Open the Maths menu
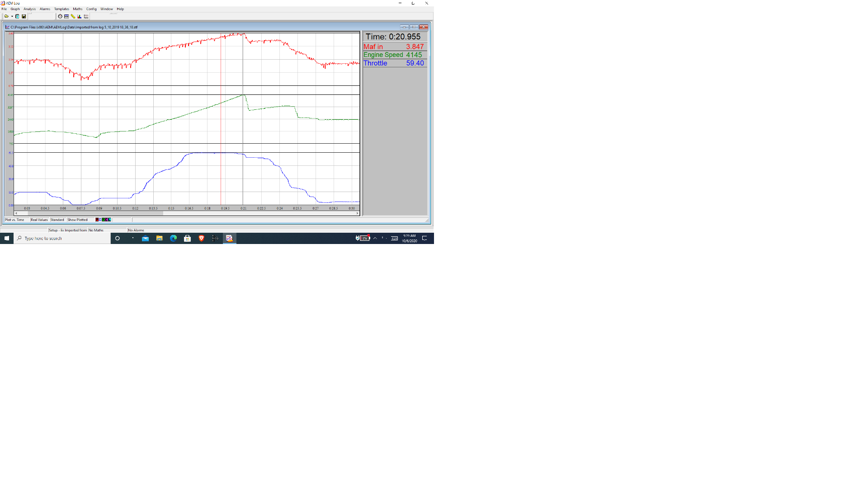Viewport: 868px width, 488px height. point(78,9)
